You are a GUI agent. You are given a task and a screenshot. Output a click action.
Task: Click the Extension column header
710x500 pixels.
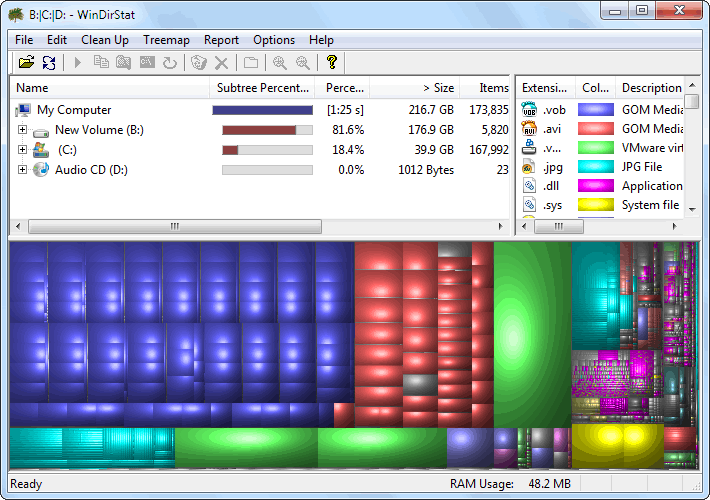tap(544, 88)
